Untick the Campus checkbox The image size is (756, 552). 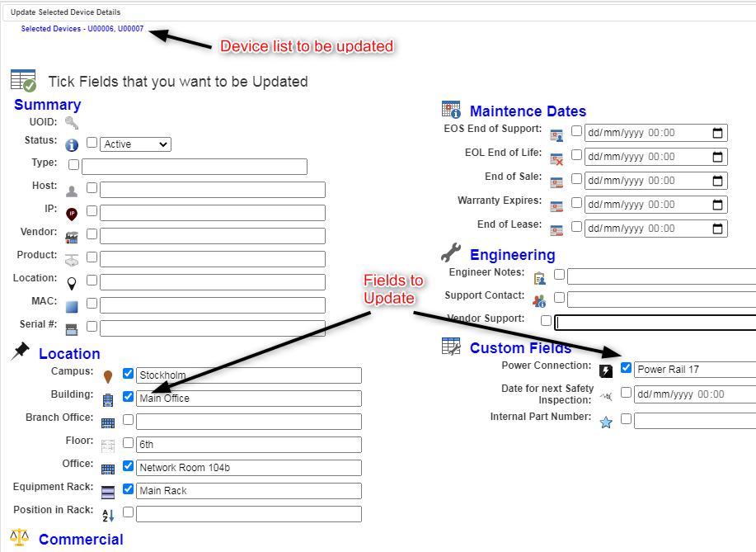click(x=128, y=373)
